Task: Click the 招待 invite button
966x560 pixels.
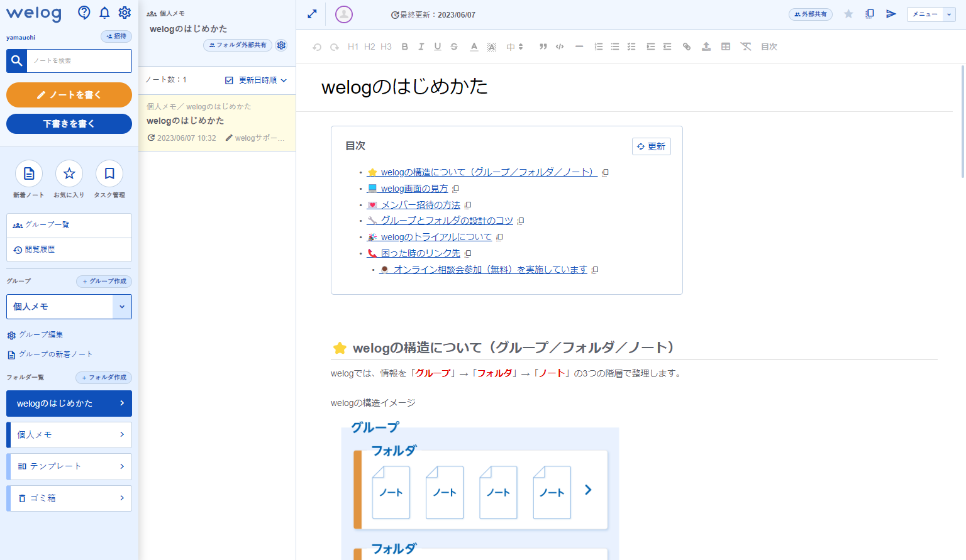Action: pyautogui.click(x=116, y=36)
